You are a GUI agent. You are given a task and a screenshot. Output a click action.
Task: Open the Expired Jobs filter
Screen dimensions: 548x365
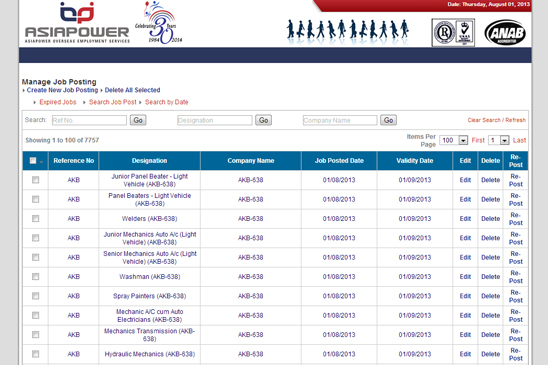pyautogui.click(x=58, y=102)
